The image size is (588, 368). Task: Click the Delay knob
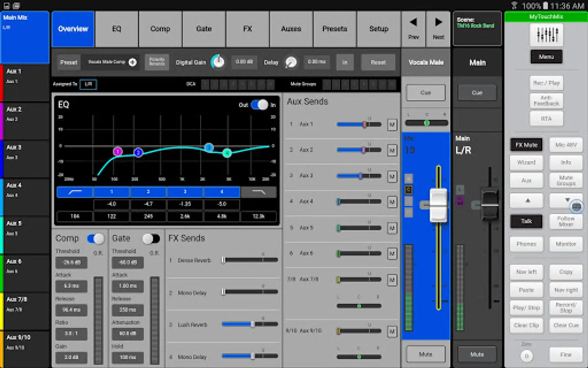291,62
